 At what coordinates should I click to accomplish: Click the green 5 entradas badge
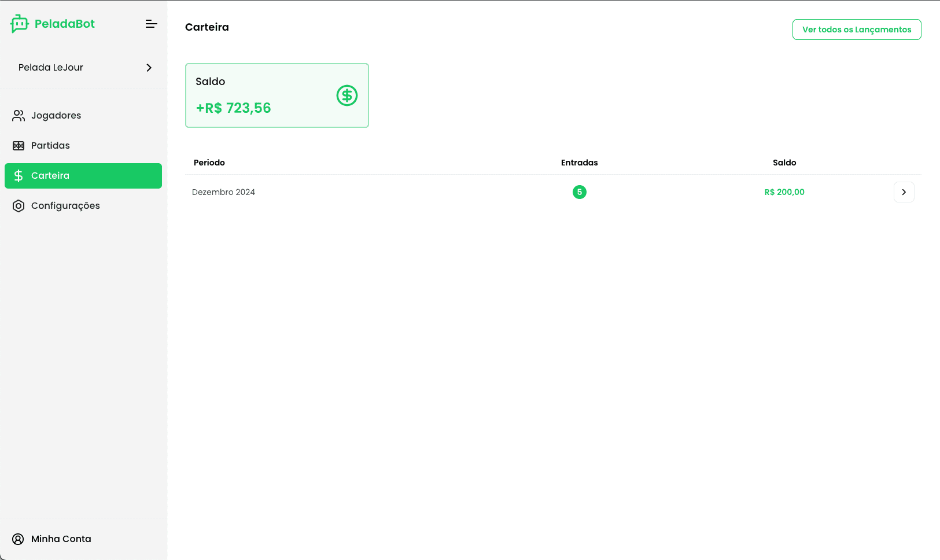(x=579, y=192)
